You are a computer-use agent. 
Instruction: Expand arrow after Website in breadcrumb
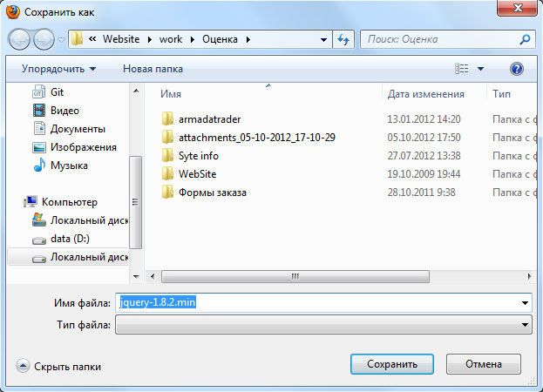point(150,39)
